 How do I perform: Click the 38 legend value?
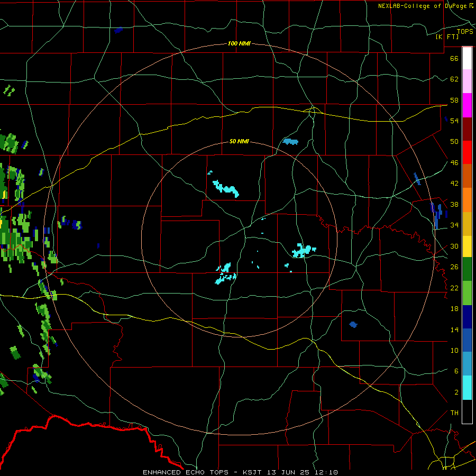point(454,204)
